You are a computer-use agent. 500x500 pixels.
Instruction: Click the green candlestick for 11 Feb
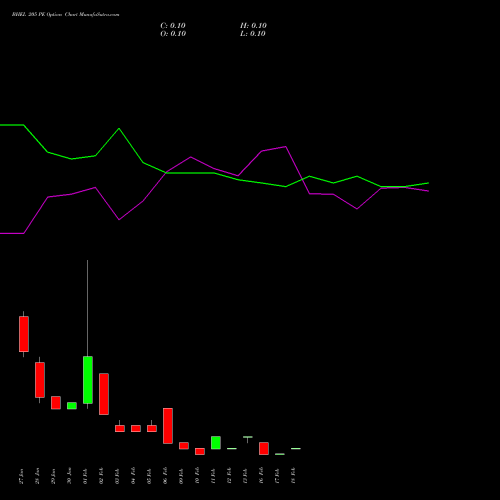(x=216, y=443)
